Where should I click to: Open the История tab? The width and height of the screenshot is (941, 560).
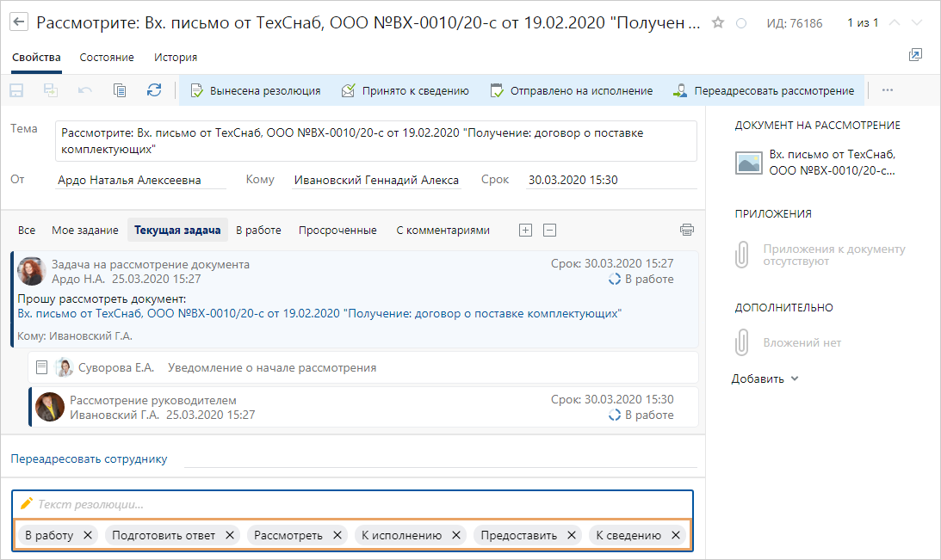click(x=176, y=58)
